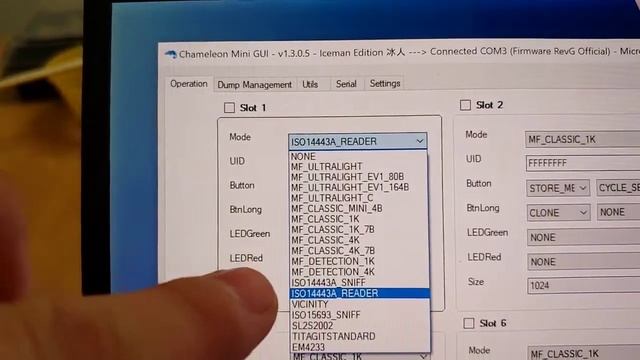Pick MF_DETECTION_1K from the list
Screen dimensions: 640x360
359,262
